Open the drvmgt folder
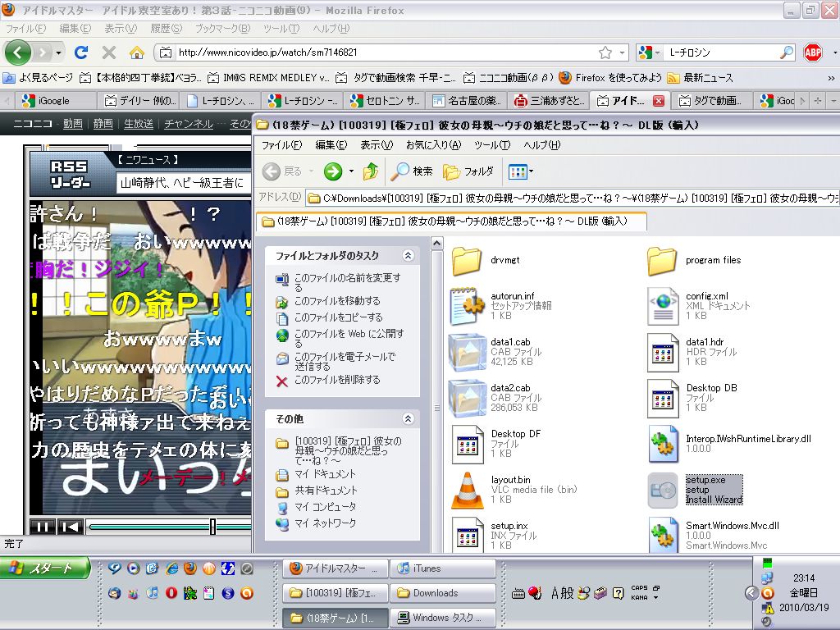 click(x=486, y=260)
